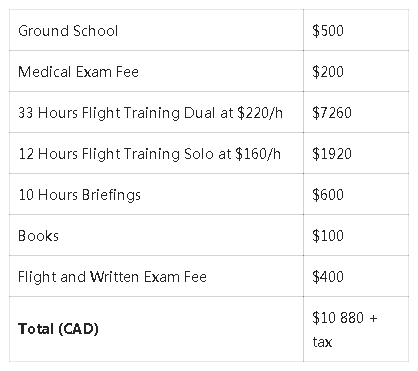Screen dimensions: 418x371
Task: Select the $200 price cell
Action: pos(356,71)
